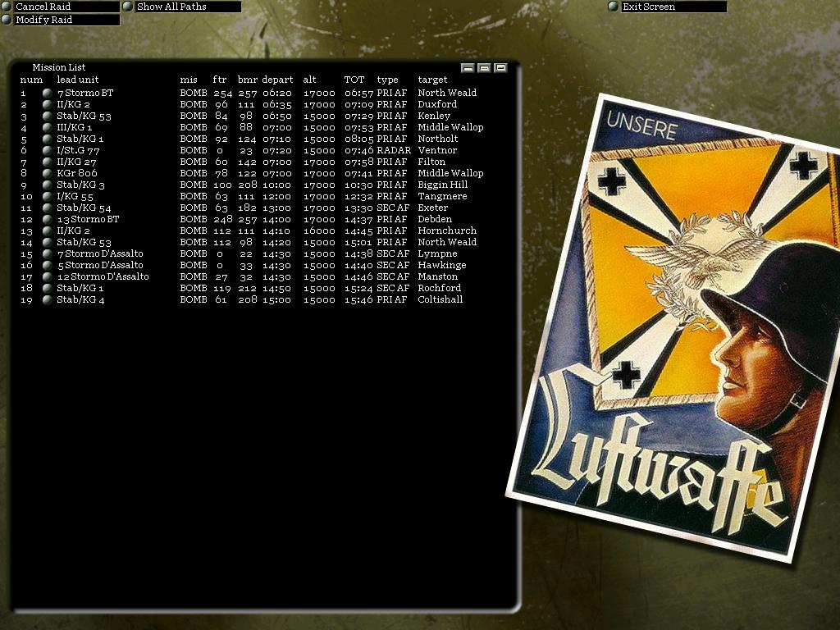
Task: Click the 'alt' column header
Action: coord(309,80)
